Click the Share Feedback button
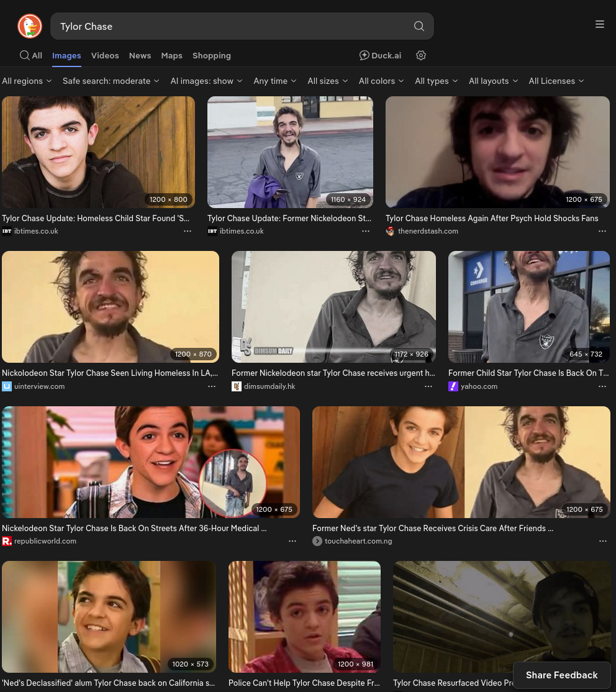This screenshot has width=616, height=692. [561, 675]
